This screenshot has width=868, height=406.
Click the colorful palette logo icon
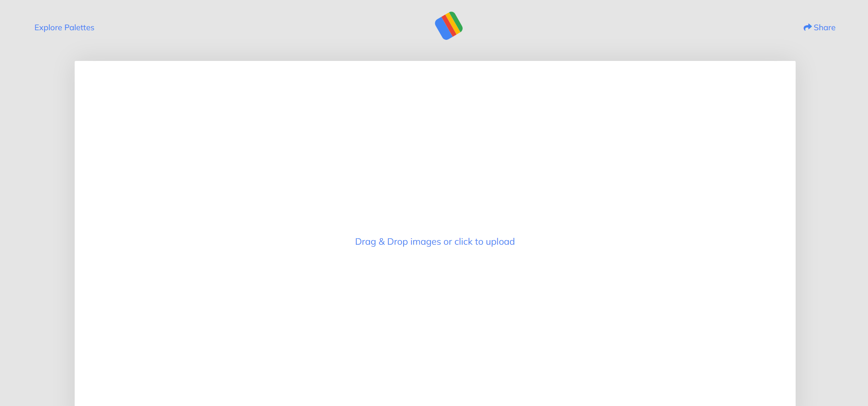click(x=449, y=26)
